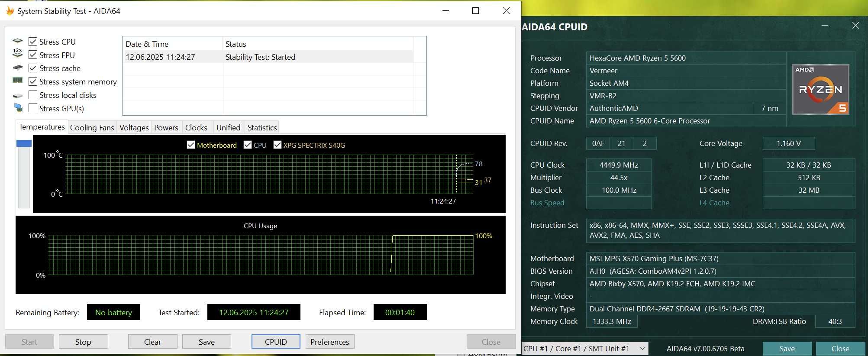
Task: Enable the Stress GPU(s) checkbox
Action: tap(32, 108)
